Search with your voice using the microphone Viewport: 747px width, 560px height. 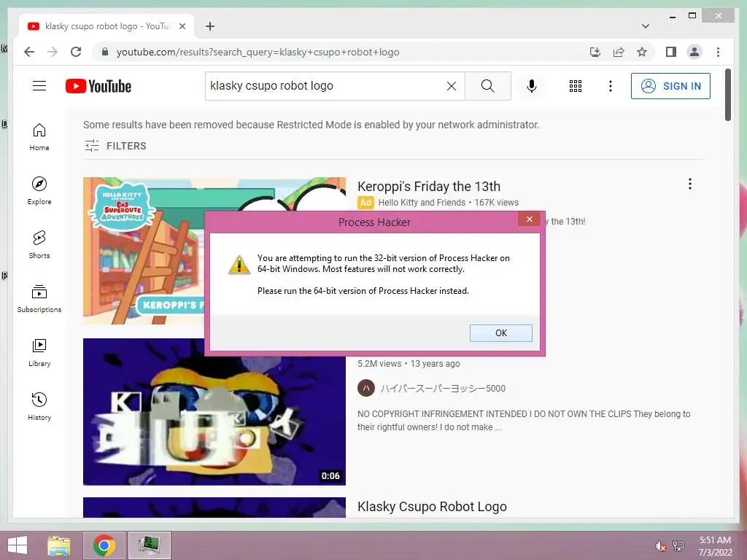click(532, 86)
